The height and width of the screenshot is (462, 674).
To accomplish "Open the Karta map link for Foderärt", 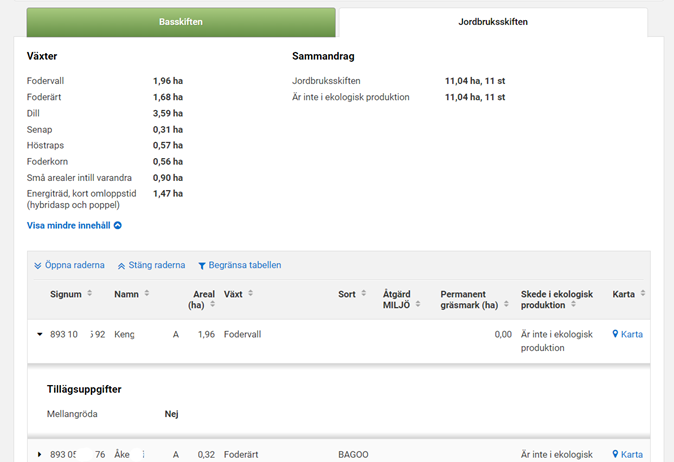I will (627, 454).
